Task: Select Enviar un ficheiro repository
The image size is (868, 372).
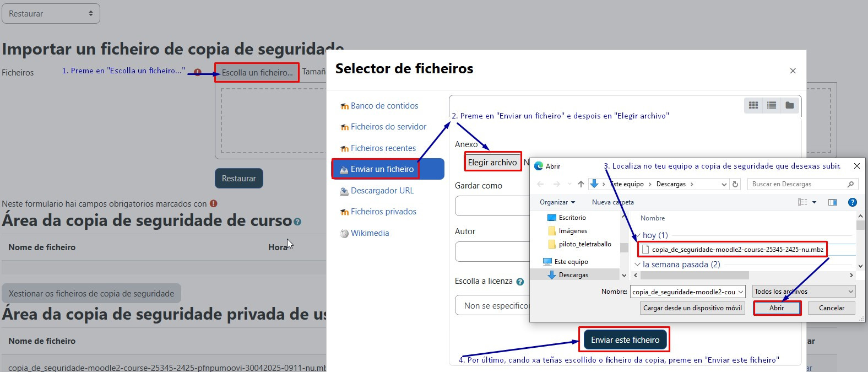Action: [x=388, y=169]
